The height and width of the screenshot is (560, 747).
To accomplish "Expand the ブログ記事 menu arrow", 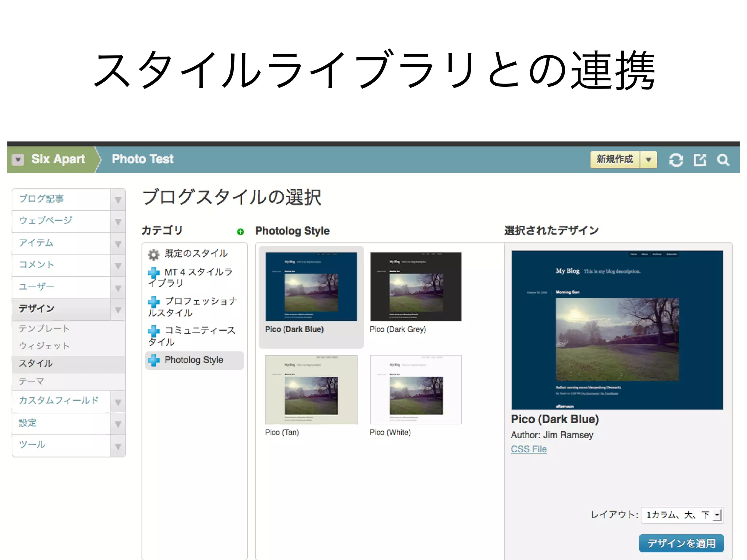I will (x=118, y=200).
